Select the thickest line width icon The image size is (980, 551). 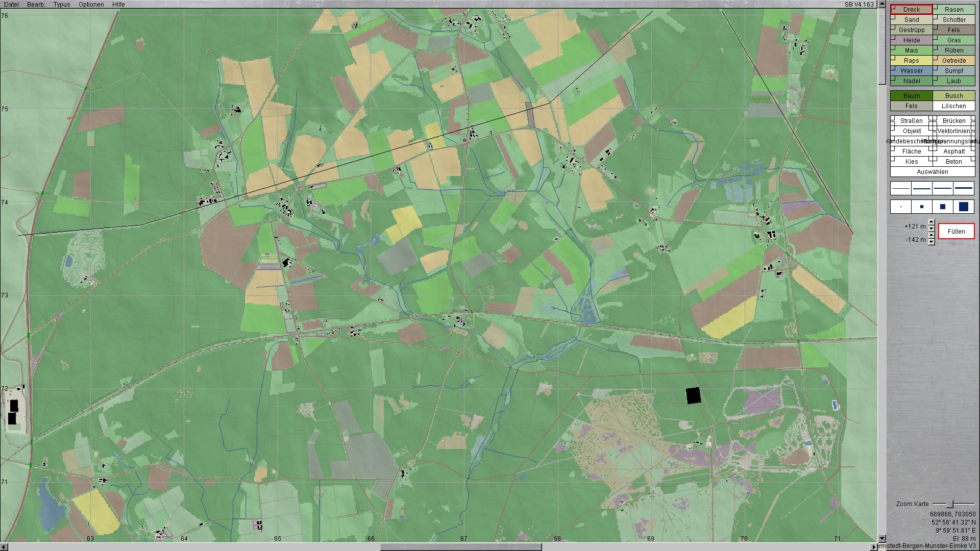tap(964, 189)
